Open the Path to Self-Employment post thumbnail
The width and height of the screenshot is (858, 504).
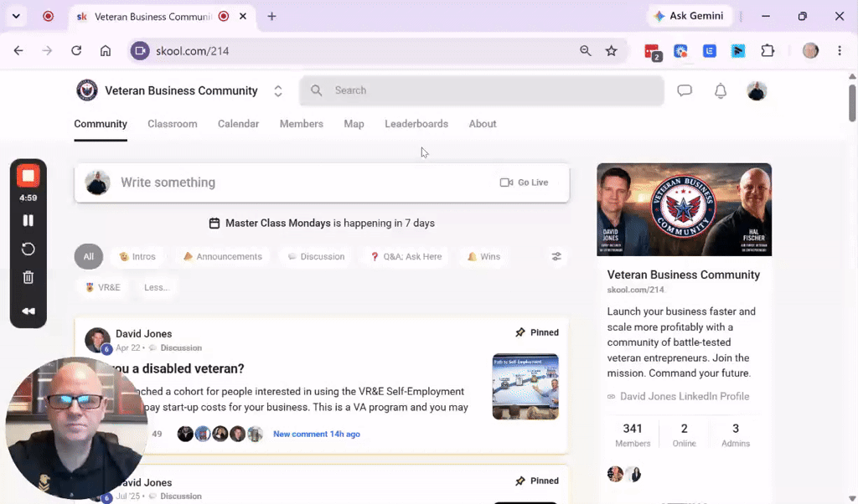point(525,387)
